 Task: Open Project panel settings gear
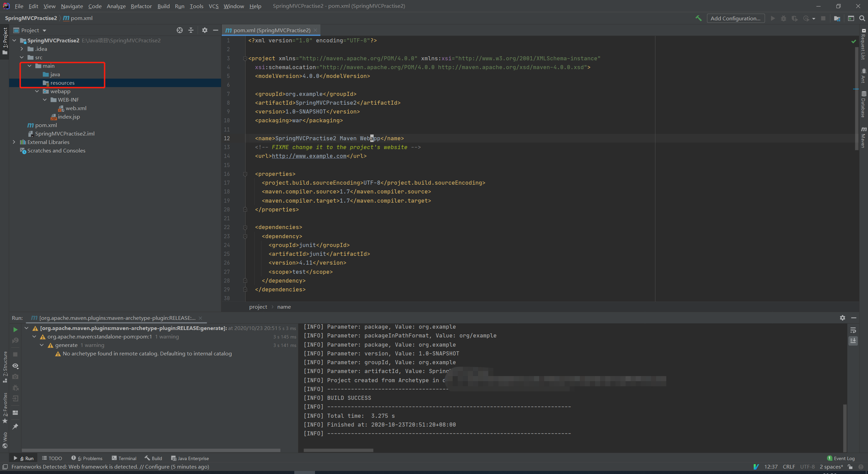[x=204, y=30]
